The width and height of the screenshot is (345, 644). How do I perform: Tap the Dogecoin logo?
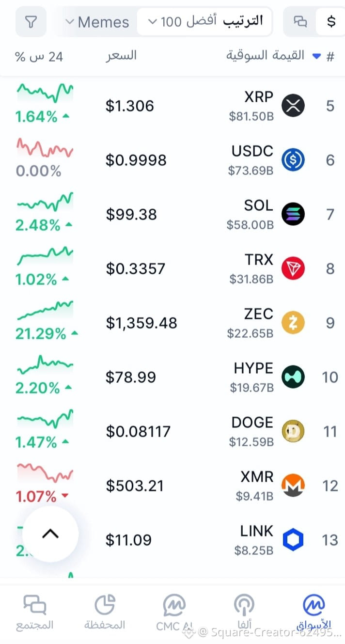(293, 431)
